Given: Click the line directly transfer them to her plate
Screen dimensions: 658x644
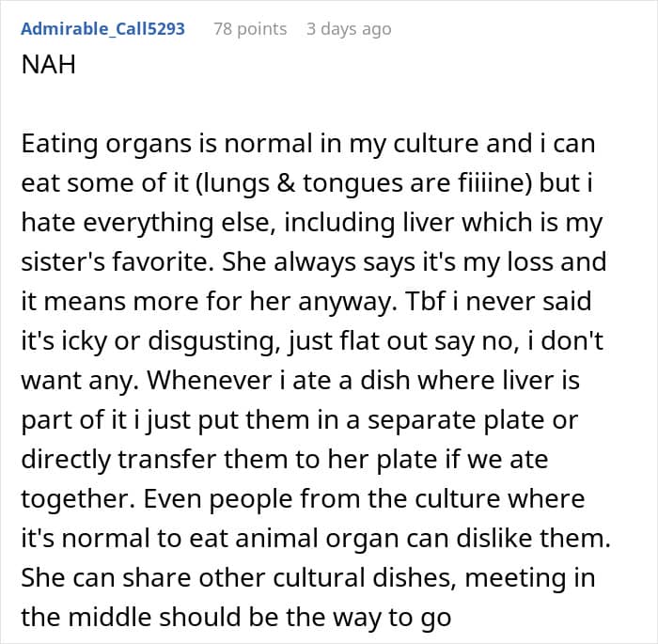Looking at the screenshot, I should click(x=285, y=460).
